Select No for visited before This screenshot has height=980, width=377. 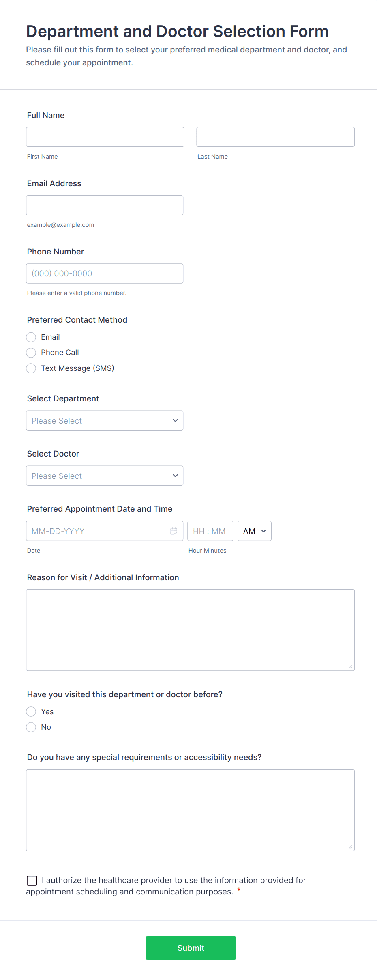tap(31, 727)
